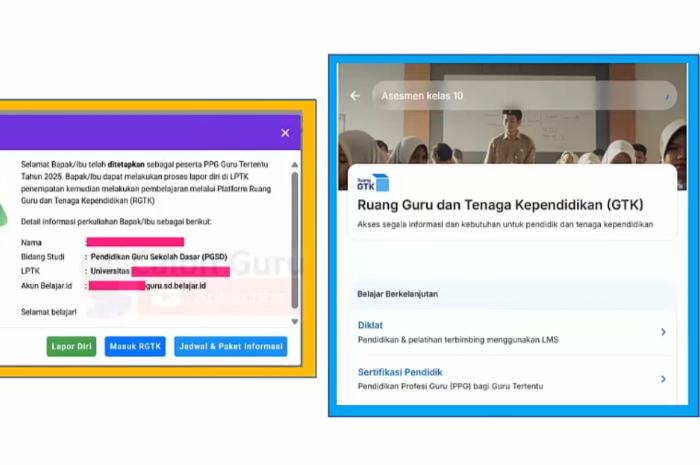This screenshot has height=465, width=700.
Task: Click the dialog scrollbar up arrow
Action: (x=295, y=165)
